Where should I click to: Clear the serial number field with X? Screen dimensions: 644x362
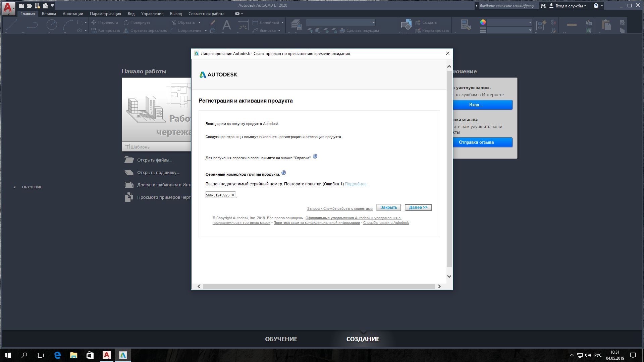232,195
